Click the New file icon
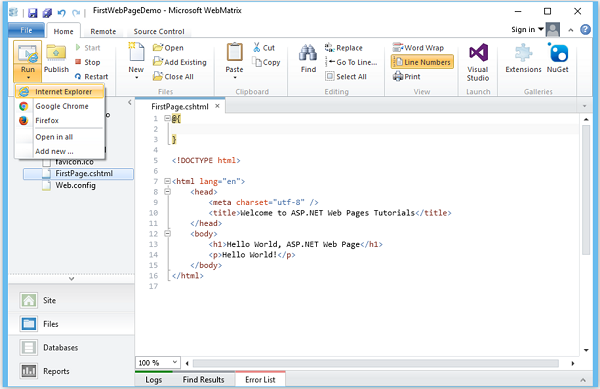The height and width of the screenshot is (389, 600). click(x=136, y=52)
